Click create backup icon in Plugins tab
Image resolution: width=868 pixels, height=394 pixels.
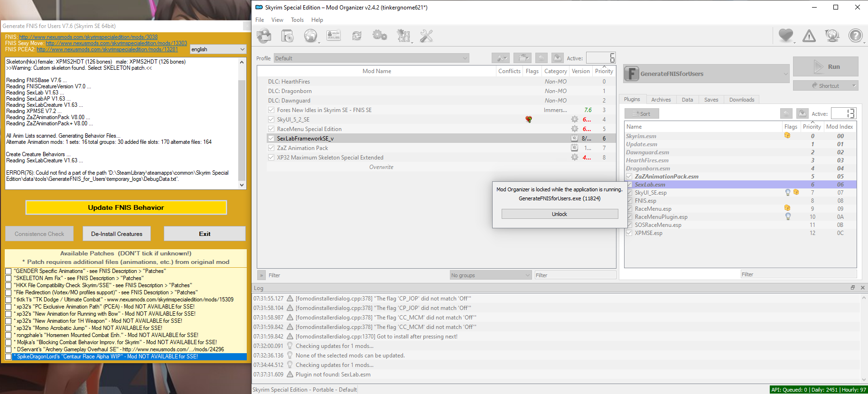coord(803,113)
